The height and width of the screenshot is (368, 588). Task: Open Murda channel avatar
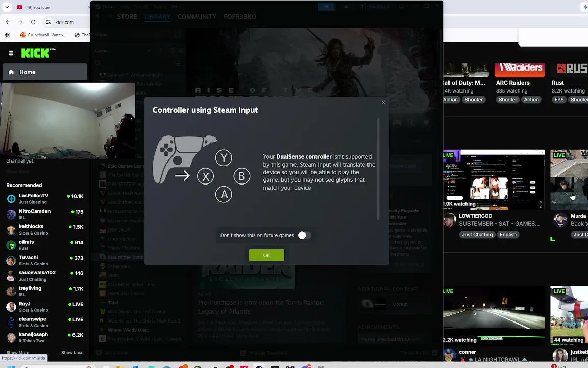click(560, 220)
